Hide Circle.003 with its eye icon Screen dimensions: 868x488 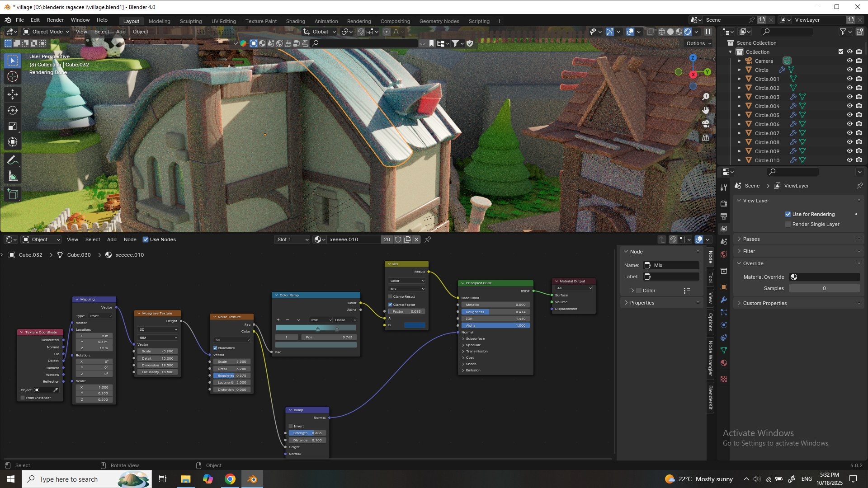pyautogui.click(x=849, y=97)
